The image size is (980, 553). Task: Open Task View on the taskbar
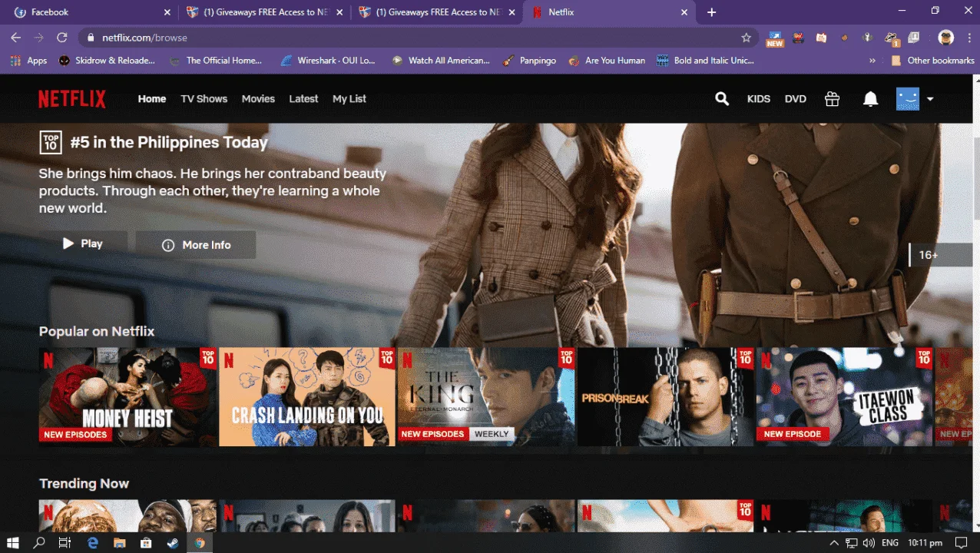(x=65, y=542)
